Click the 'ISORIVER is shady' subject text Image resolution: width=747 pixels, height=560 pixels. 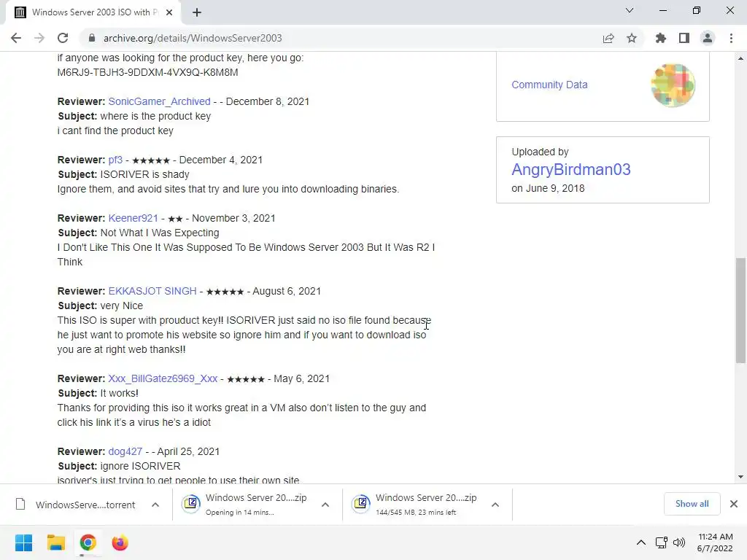coord(145,174)
